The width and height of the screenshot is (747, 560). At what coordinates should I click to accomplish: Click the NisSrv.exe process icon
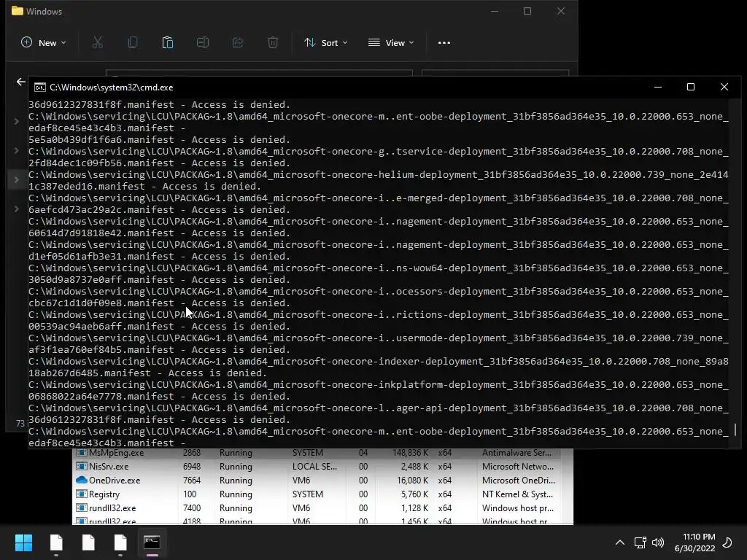(x=82, y=466)
